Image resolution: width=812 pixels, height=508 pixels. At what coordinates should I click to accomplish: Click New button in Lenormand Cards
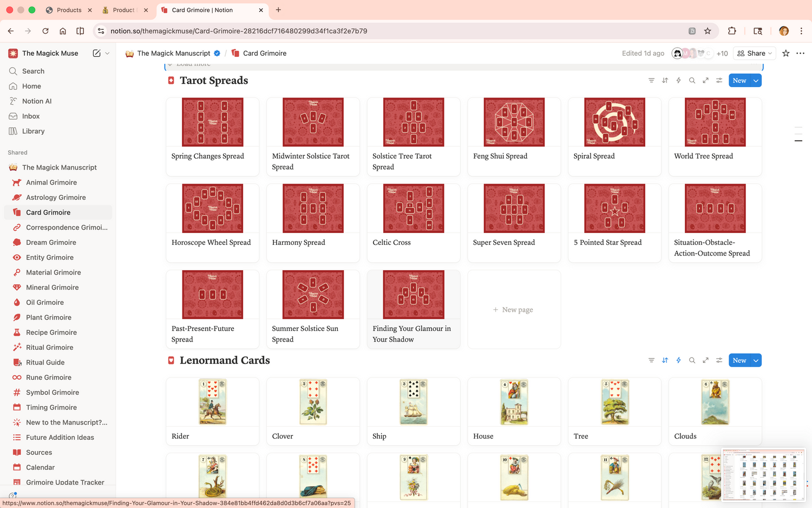pyautogui.click(x=739, y=360)
